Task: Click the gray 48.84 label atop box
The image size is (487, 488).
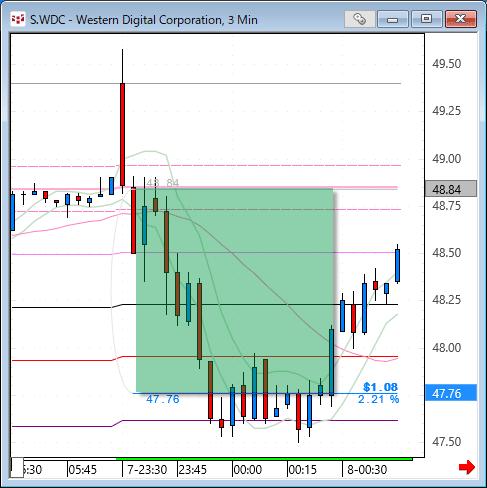Action: (163, 183)
